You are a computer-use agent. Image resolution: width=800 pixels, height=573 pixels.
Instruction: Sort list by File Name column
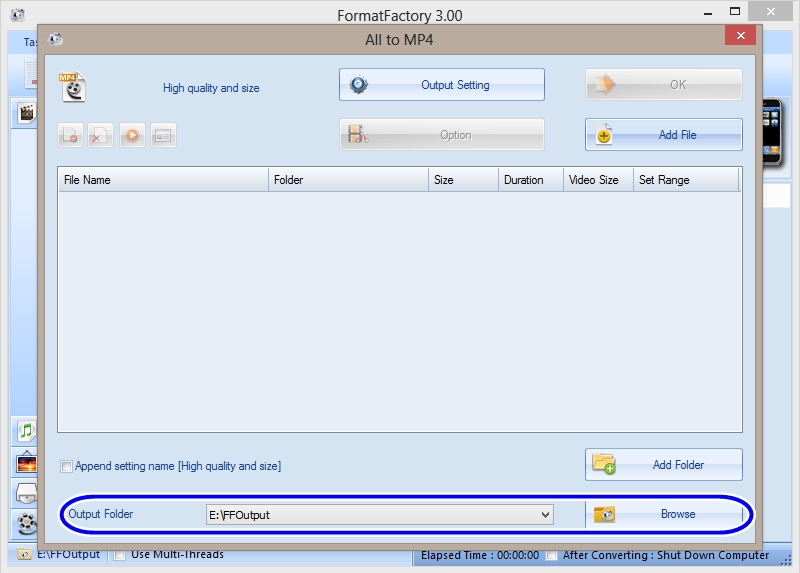pos(163,180)
